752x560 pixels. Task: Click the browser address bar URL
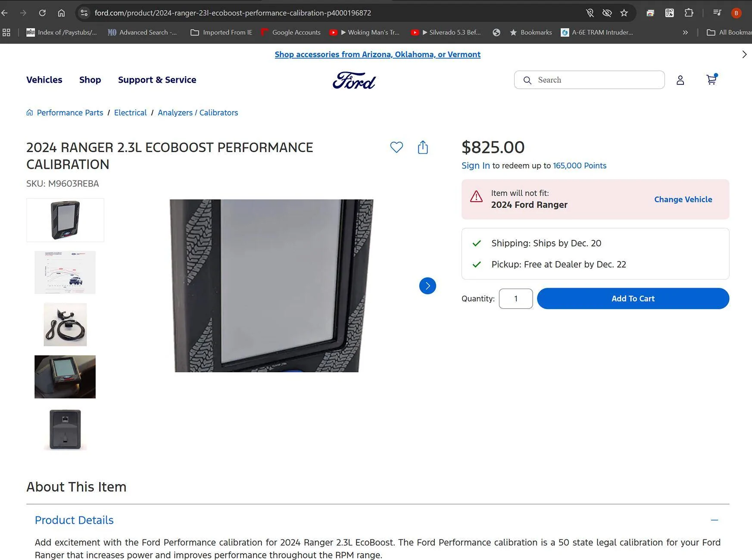coord(233,13)
